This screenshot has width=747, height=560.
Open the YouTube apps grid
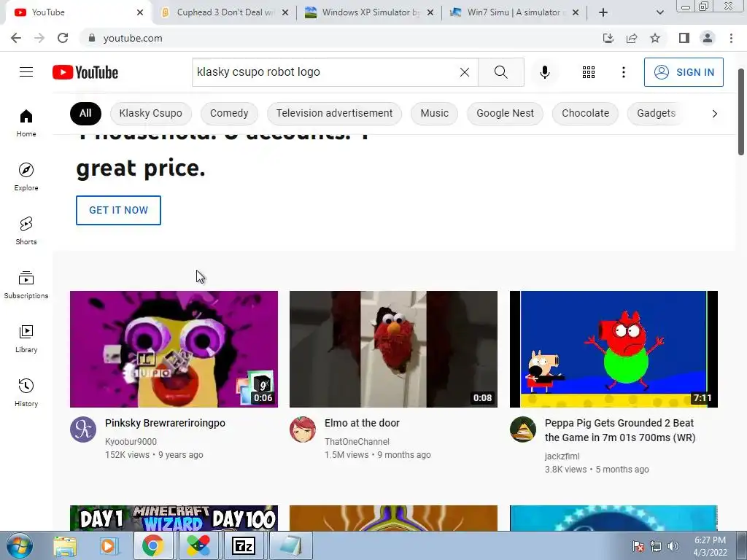click(589, 72)
